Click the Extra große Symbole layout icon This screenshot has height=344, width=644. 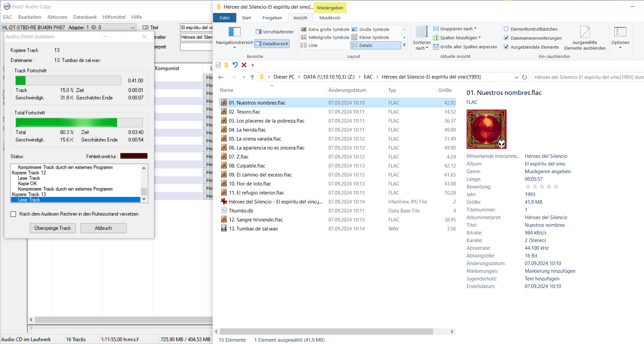304,29
